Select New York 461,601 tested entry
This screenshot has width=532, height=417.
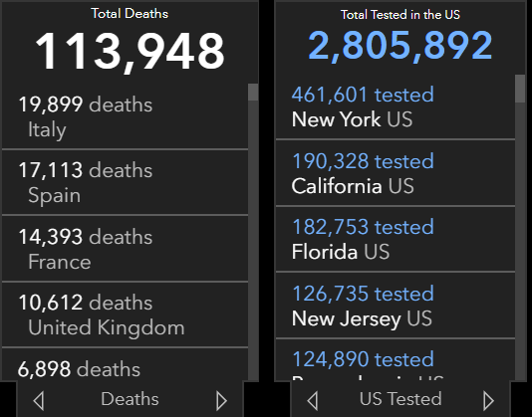[x=396, y=106]
